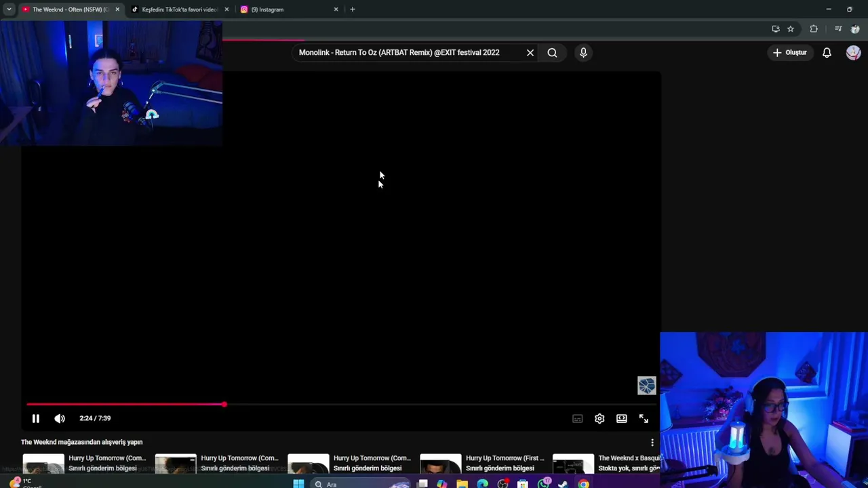Open a new browser tab
The image size is (868, 488).
coord(352,9)
